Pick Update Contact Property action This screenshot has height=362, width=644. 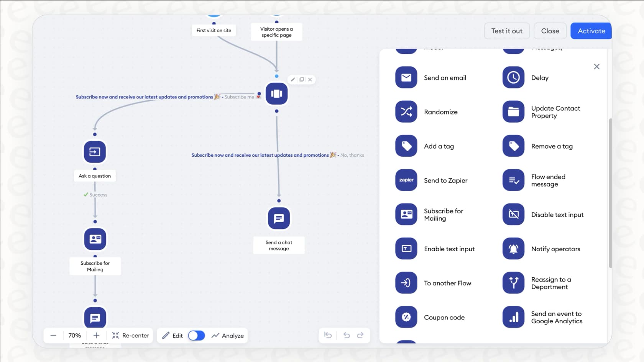click(x=513, y=111)
